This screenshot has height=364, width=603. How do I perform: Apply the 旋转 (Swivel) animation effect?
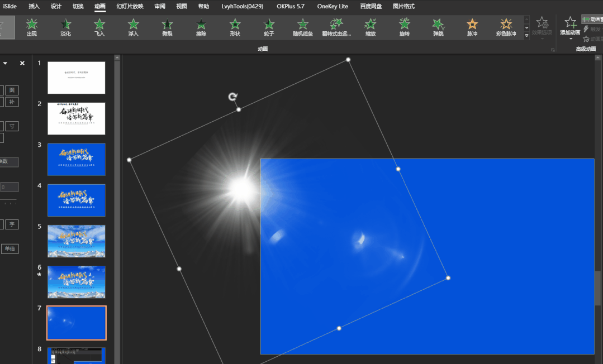tap(404, 27)
